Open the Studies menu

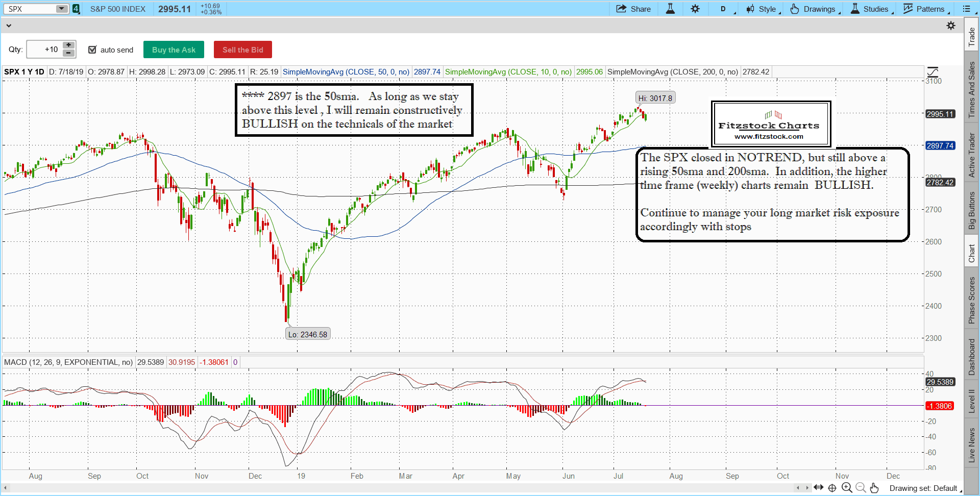[x=871, y=9]
